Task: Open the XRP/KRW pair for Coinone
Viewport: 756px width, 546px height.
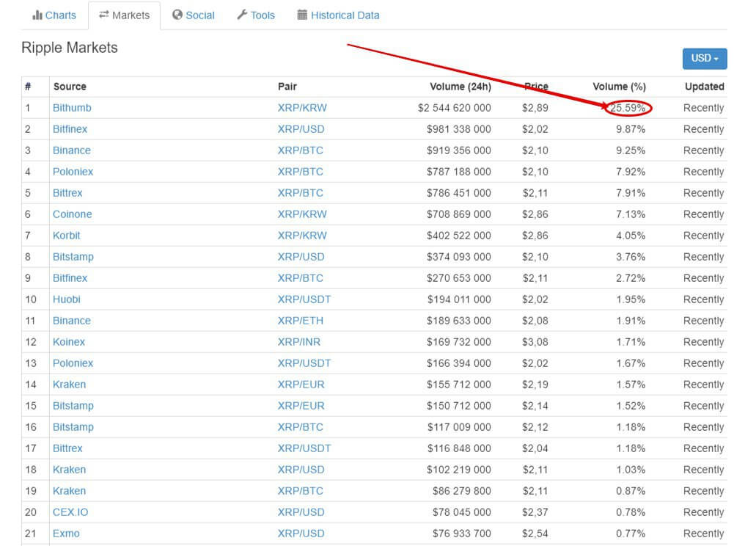Action: point(302,214)
